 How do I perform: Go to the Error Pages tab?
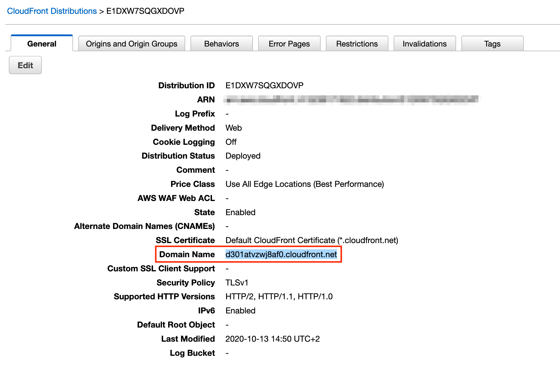(289, 44)
